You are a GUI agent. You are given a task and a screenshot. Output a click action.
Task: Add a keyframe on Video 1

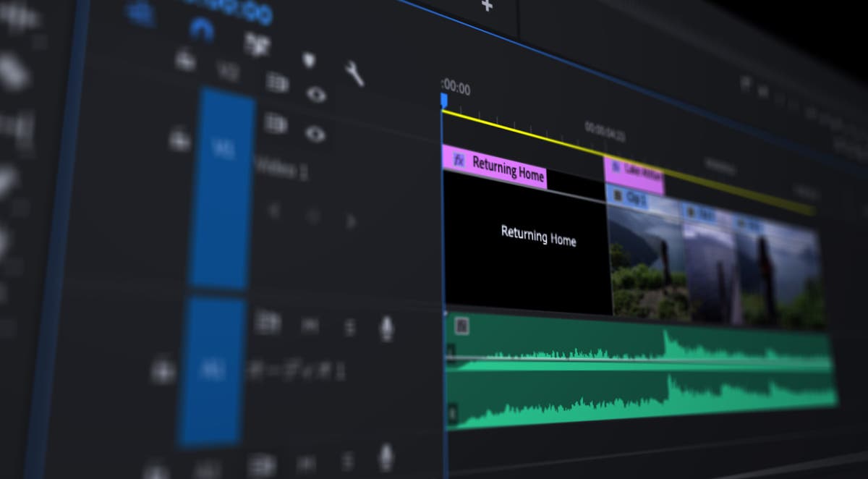(312, 216)
